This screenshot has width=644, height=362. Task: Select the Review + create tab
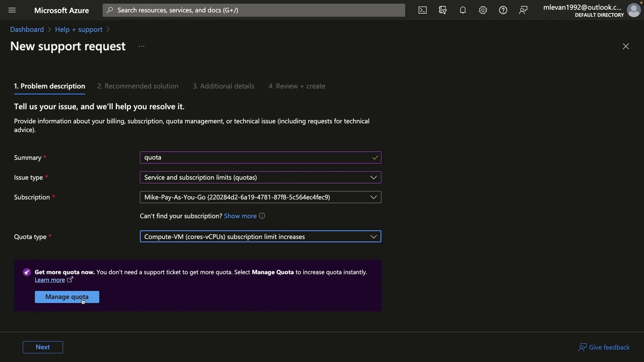(x=297, y=86)
